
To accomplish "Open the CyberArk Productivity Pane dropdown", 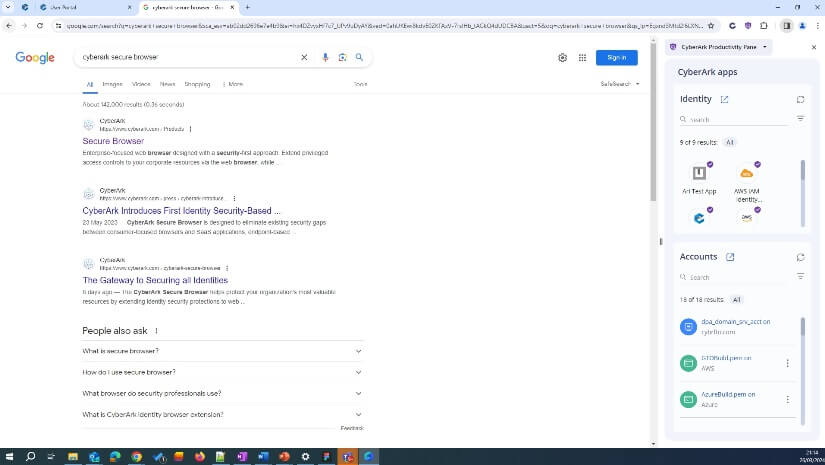I will point(720,47).
